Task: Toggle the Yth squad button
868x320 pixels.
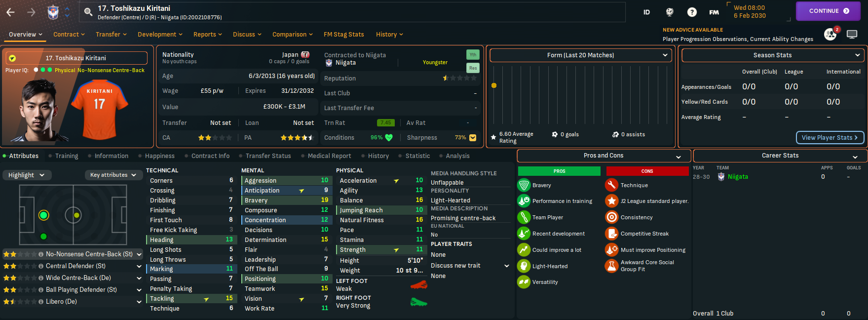Action: (x=473, y=55)
